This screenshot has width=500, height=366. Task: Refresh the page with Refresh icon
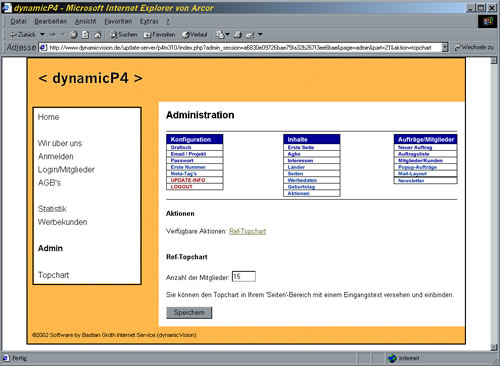86,34
